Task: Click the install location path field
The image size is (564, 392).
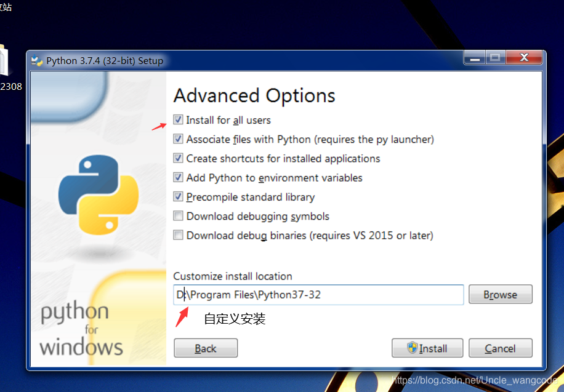Action: pyautogui.click(x=318, y=295)
